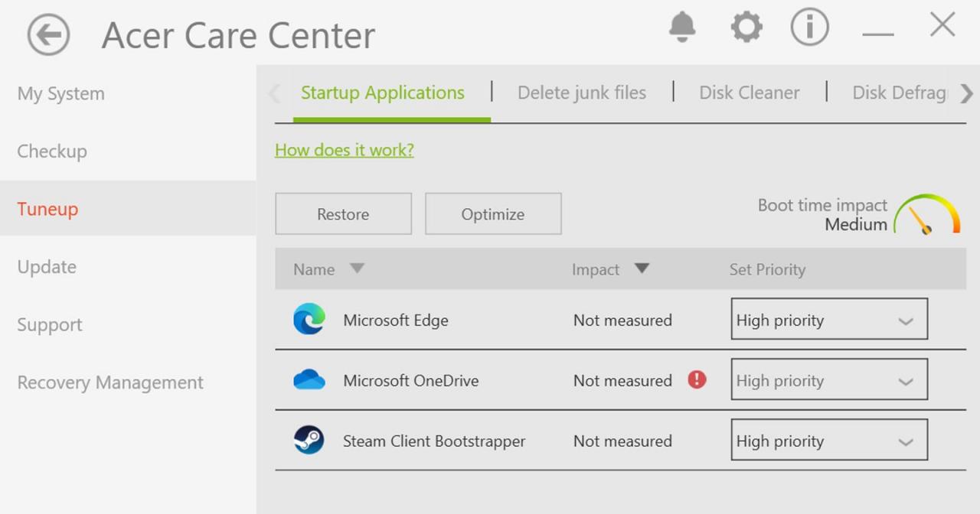Click Not measured in Steam row
This screenshot has height=514, width=980.
click(x=622, y=441)
